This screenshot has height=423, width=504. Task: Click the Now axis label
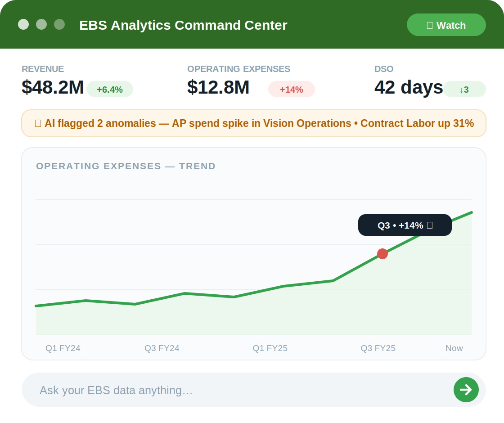coord(454,348)
